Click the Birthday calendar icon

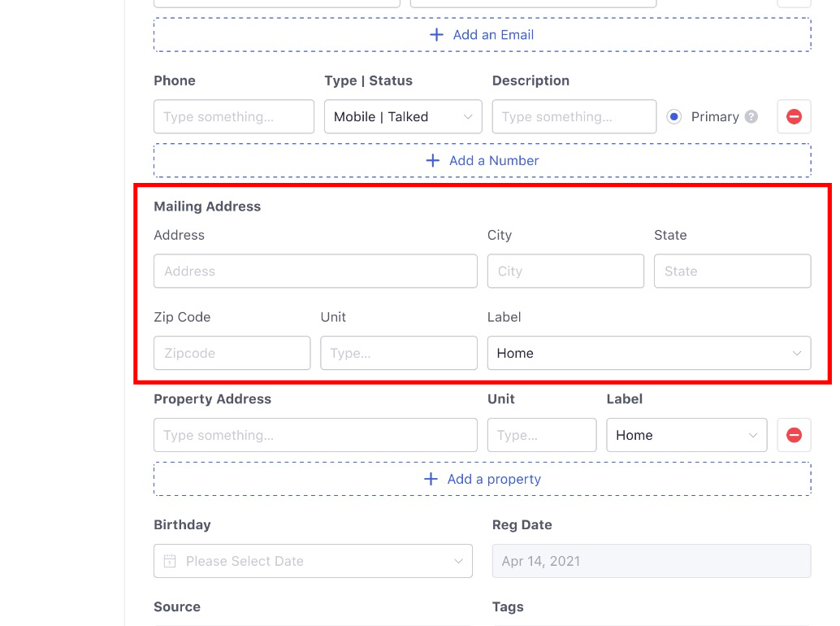170,561
